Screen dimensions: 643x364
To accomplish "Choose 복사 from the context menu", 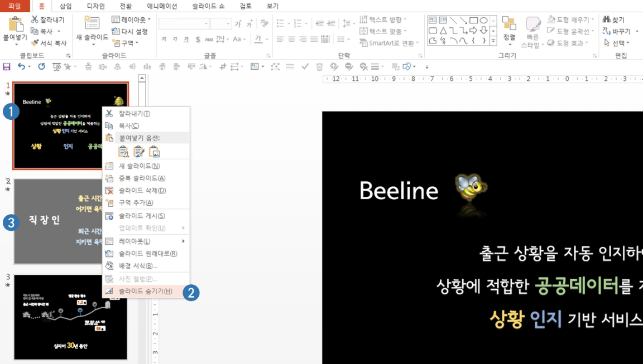I will [x=146, y=126].
